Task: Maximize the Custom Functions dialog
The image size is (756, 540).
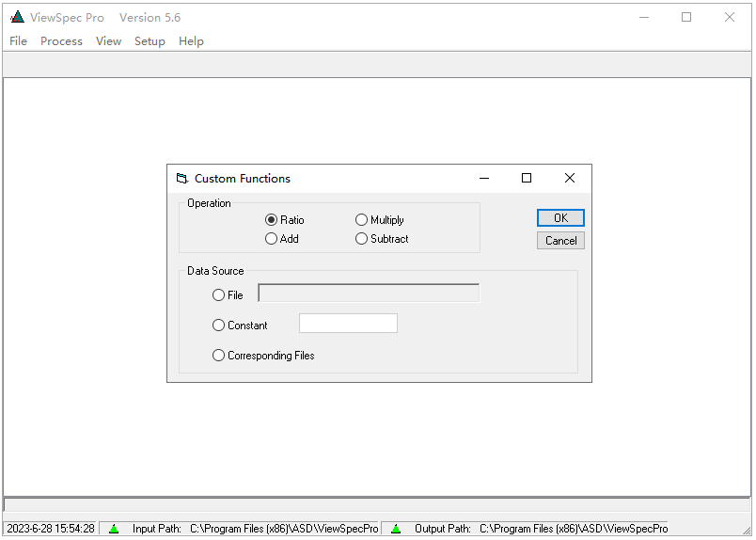Action: point(527,179)
